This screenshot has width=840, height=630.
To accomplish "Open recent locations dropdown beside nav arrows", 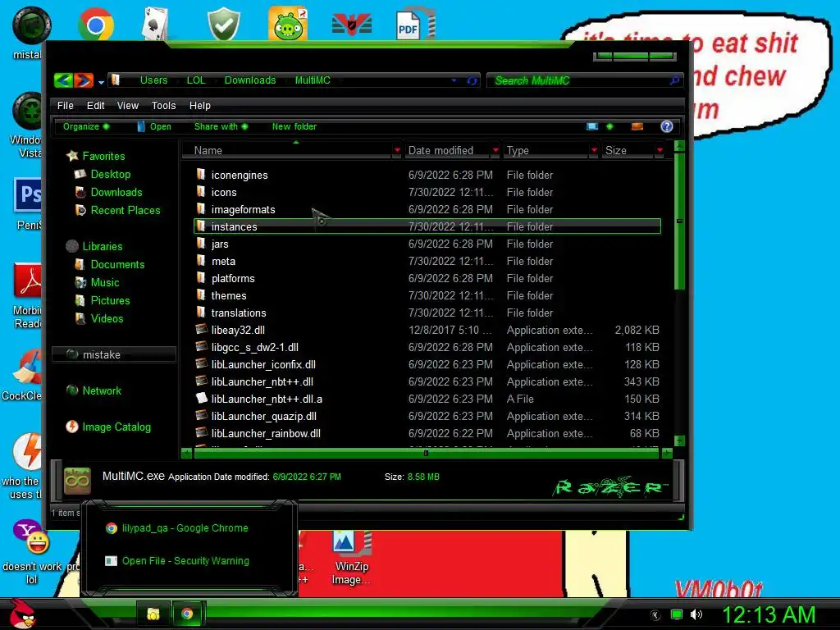I will pyautogui.click(x=101, y=82).
